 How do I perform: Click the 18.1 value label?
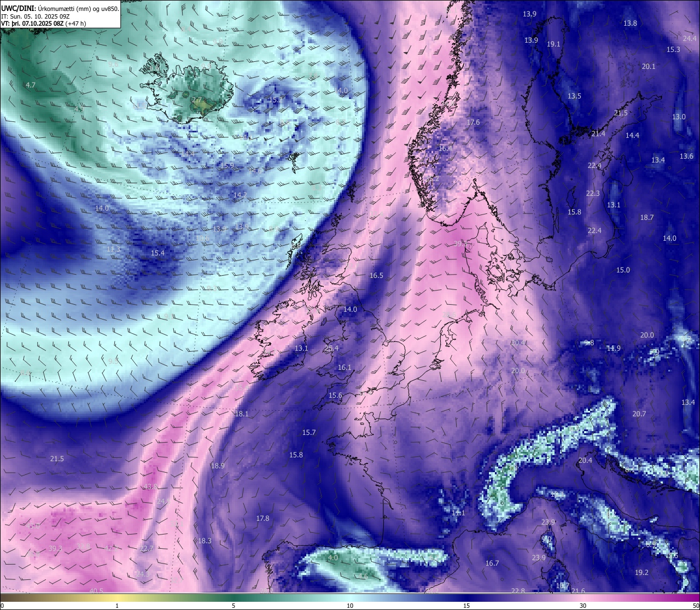pos(241,414)
